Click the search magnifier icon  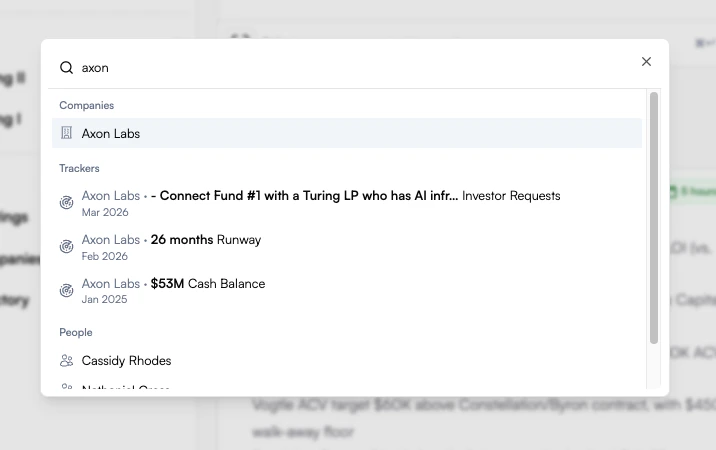tap(66, 68)
